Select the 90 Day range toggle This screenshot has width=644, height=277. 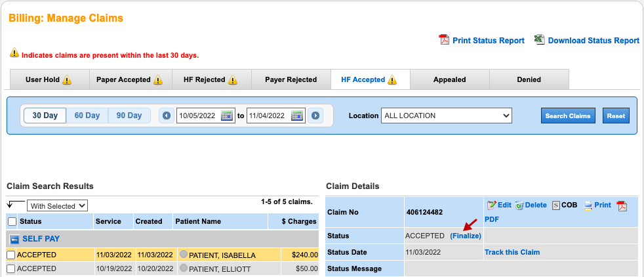coord(129,116)
